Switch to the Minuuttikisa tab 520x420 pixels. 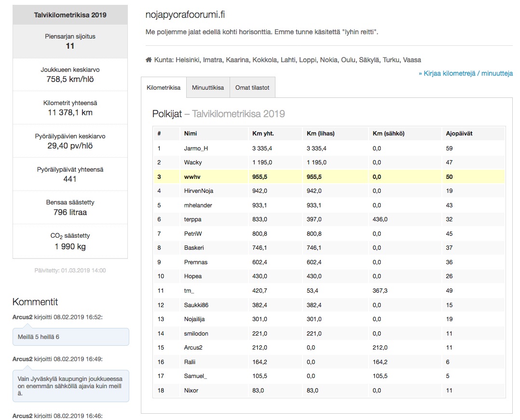pos(208,88)
